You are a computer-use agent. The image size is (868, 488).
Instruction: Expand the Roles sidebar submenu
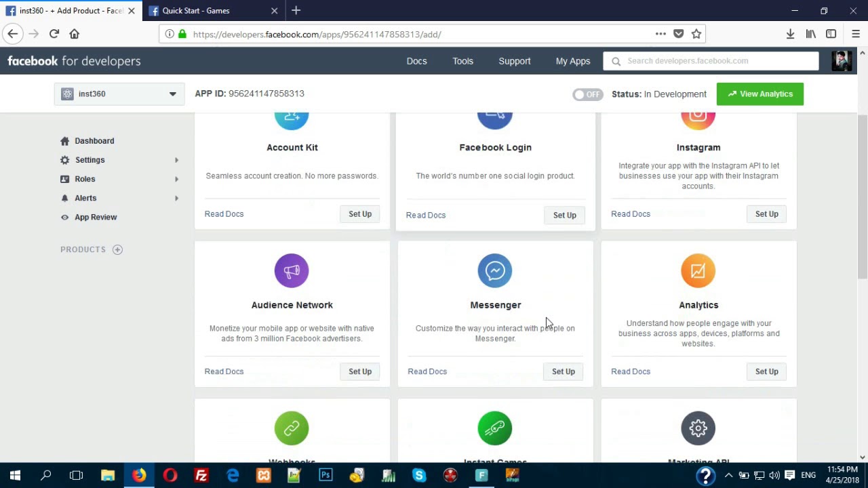click(176, 179)
